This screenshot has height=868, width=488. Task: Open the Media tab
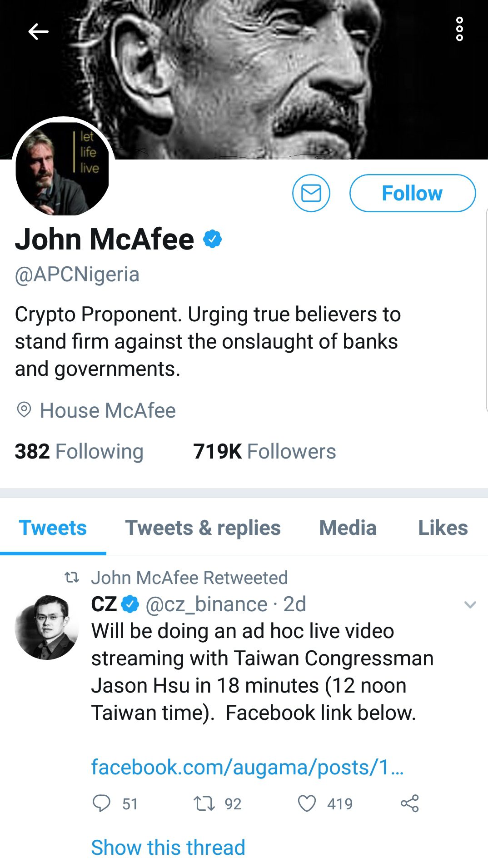[348, 528]
